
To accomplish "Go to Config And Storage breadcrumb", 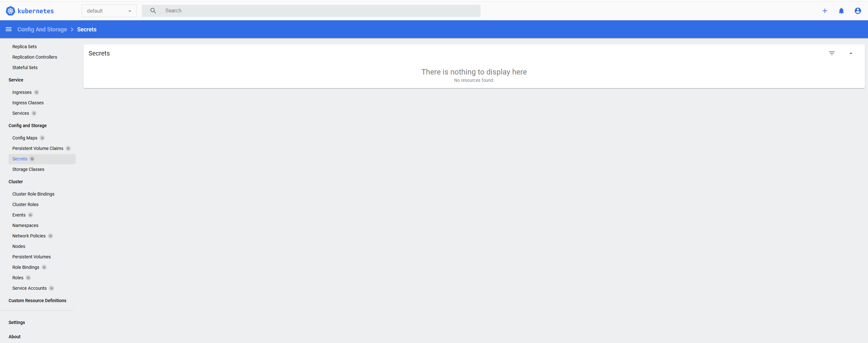I will click(42, 29).
